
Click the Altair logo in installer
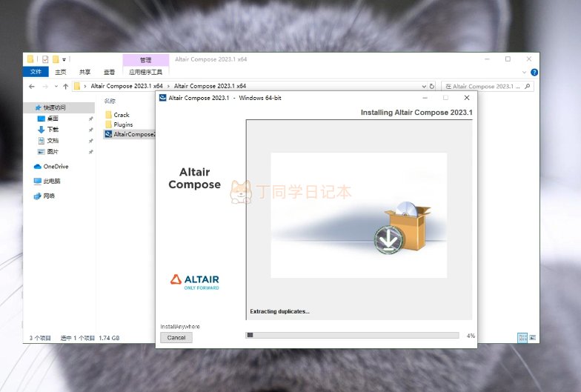(x=194, y=282)
